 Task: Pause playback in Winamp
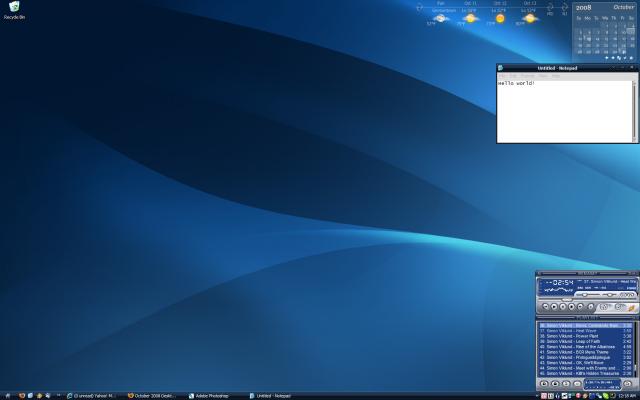point(563,307)
